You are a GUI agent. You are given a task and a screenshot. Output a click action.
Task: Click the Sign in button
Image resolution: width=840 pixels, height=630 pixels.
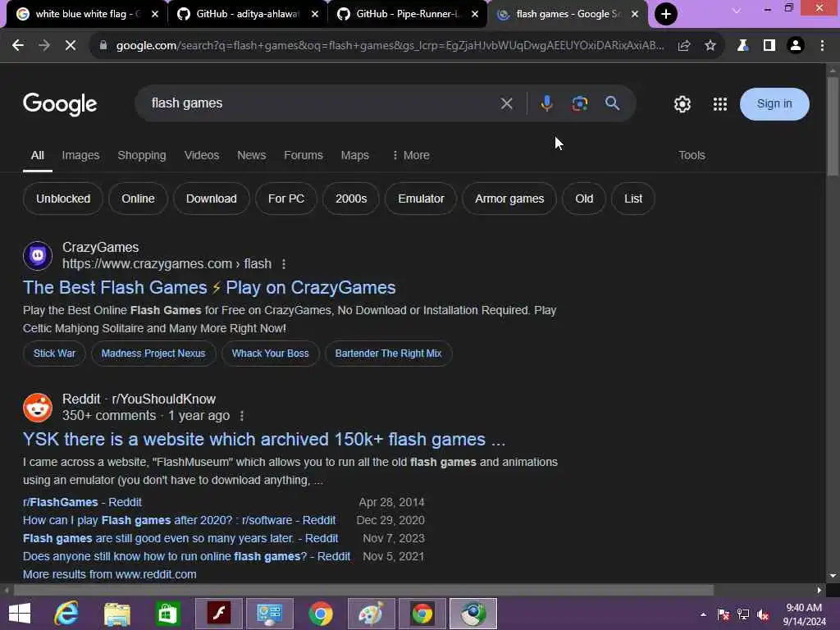pyautogui.click(x=774, y=104)
